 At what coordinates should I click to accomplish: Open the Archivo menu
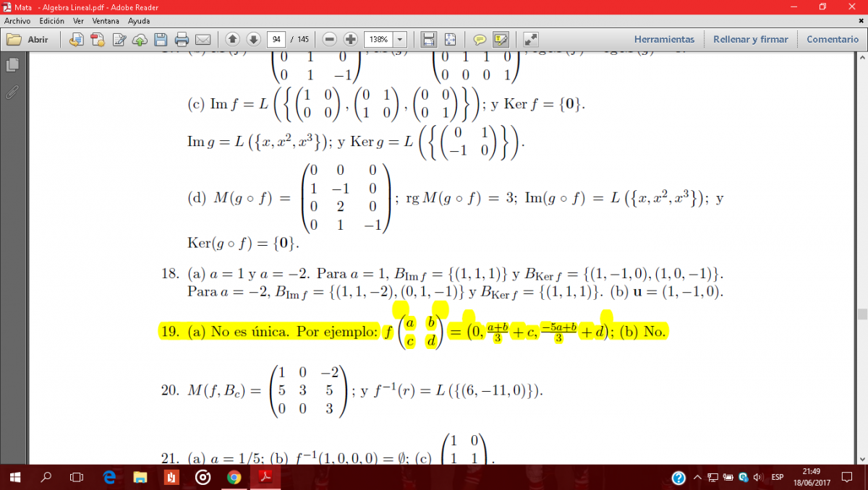click(19, 21)
